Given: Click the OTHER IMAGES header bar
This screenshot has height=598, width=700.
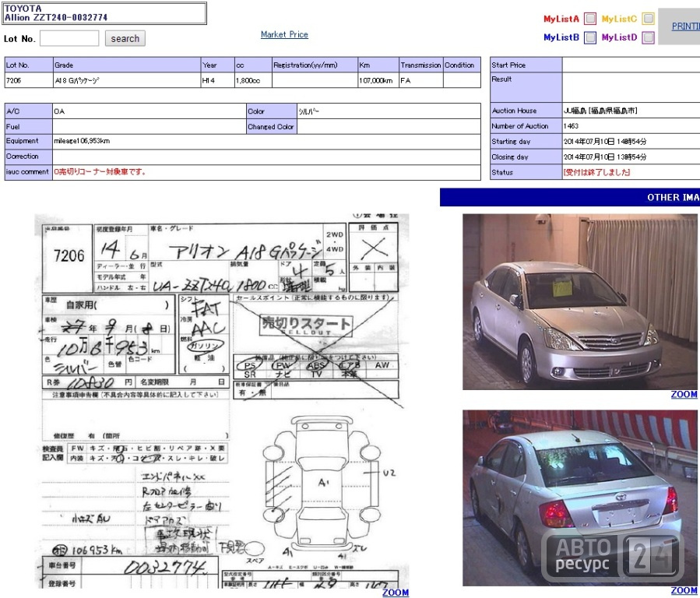Looking at the screenshot, I should pos(570,197).
